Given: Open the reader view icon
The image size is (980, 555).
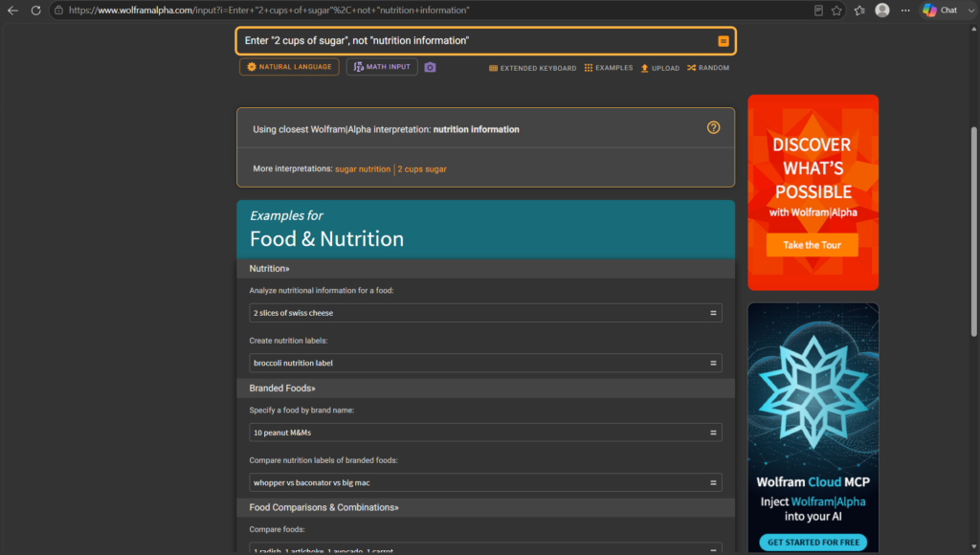Looking at the screenshot, I should [818, 10].
